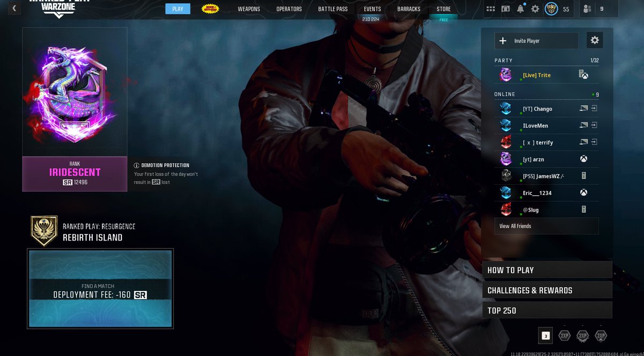The image size is (644, 356).
Task: Click [Live] Trite's rank emblem avatar
Action: 506,75
